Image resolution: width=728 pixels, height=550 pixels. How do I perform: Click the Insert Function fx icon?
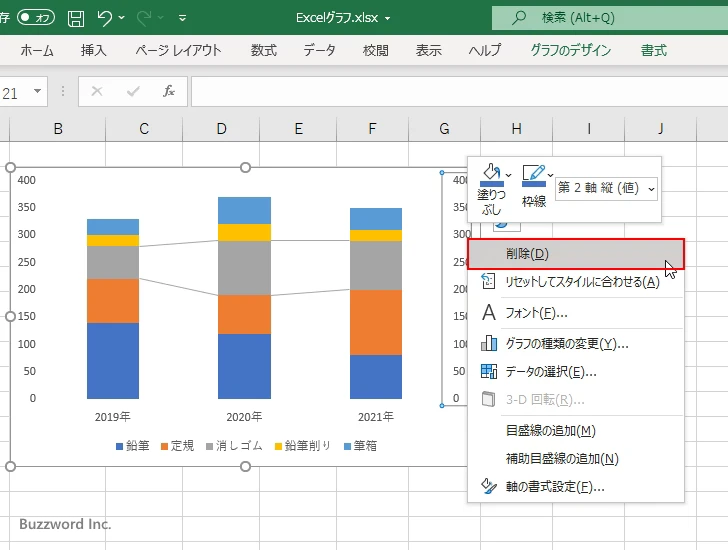pyautogui.click(x=169, y=91)
